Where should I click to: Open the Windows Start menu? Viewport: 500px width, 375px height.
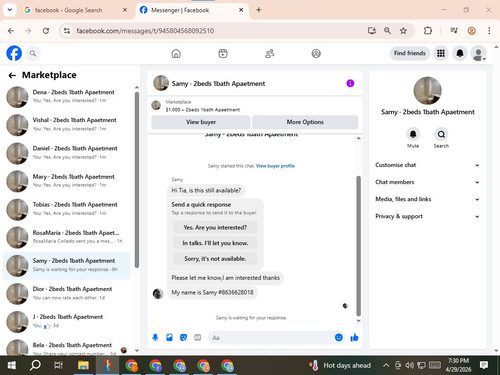tap(12, 365)
